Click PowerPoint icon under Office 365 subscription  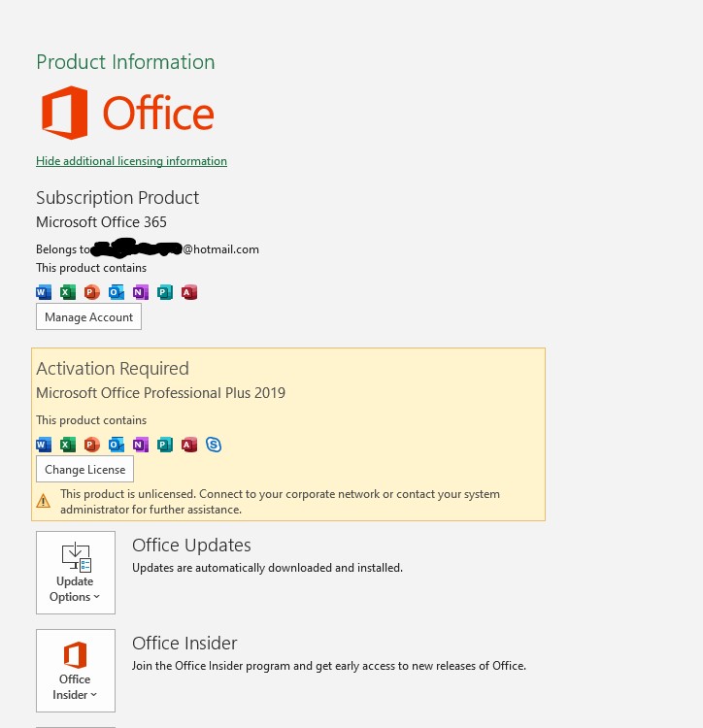point(92,292)
